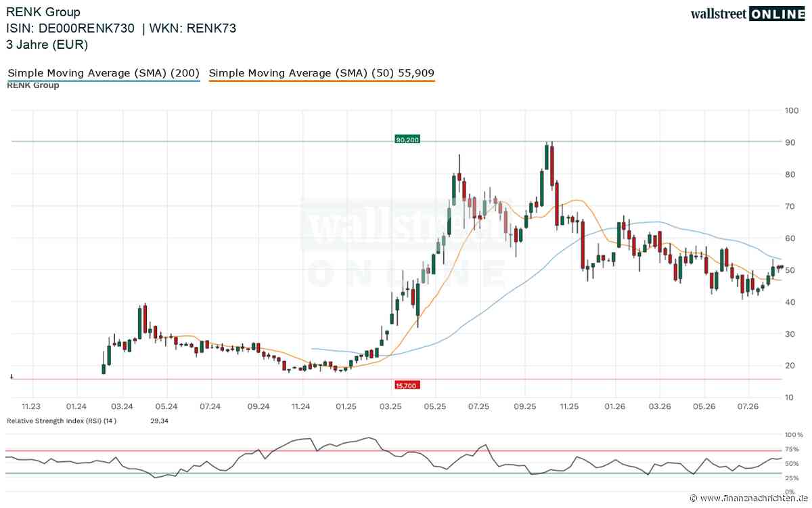Viewport: 812px width, 508px height.
Task: Click the 30 price axis label
Action: (790, 334)
